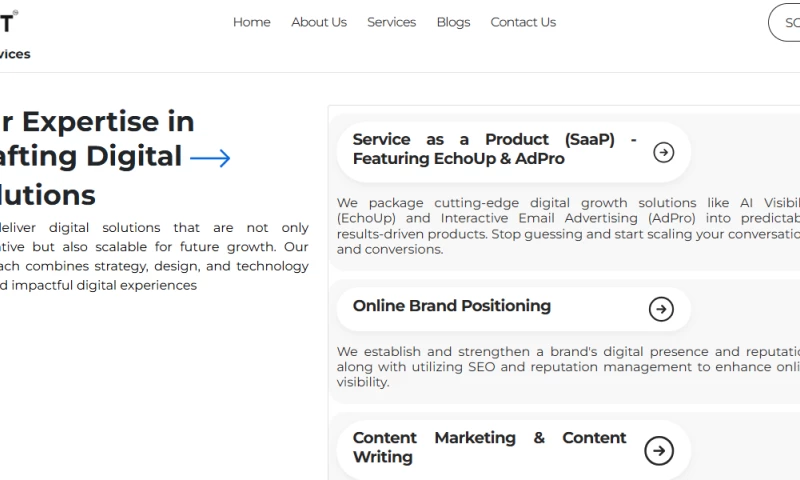Click the circled arrow next to Online Brand Positioning

(x=661, y=309)
